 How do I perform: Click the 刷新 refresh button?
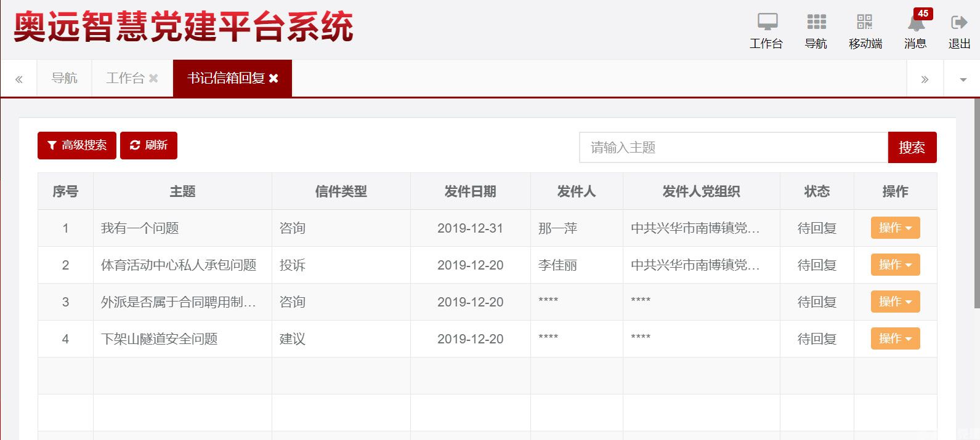[x=148, y=145]
